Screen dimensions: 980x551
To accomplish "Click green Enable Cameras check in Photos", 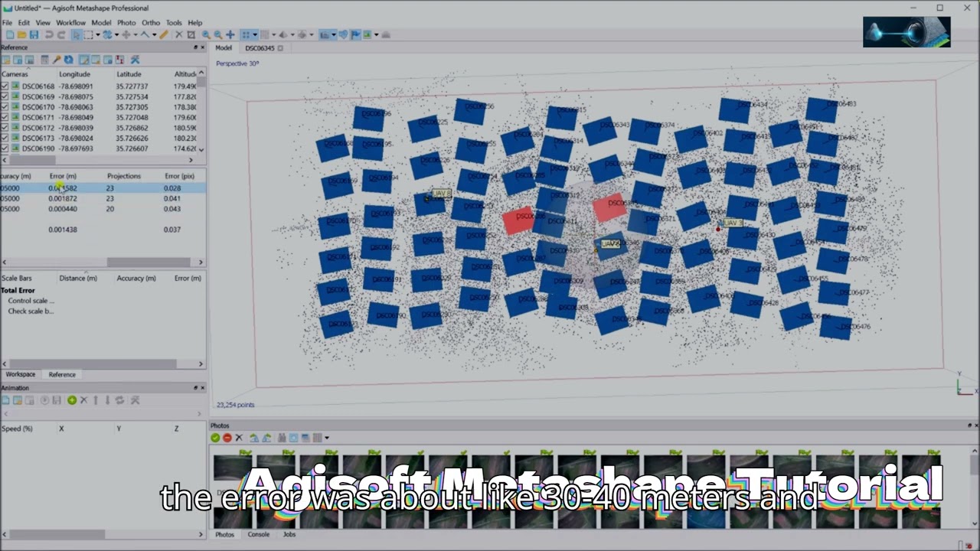I will 215,438.
